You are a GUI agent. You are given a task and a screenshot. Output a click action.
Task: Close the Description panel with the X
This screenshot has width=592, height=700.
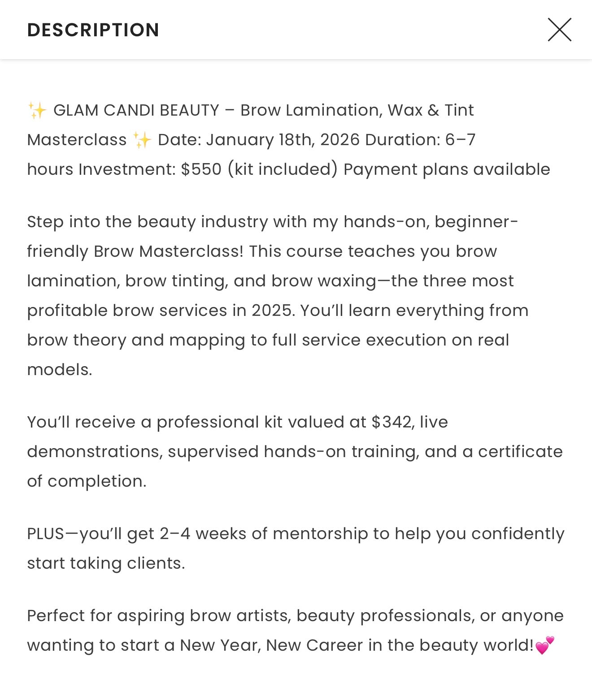559,30
